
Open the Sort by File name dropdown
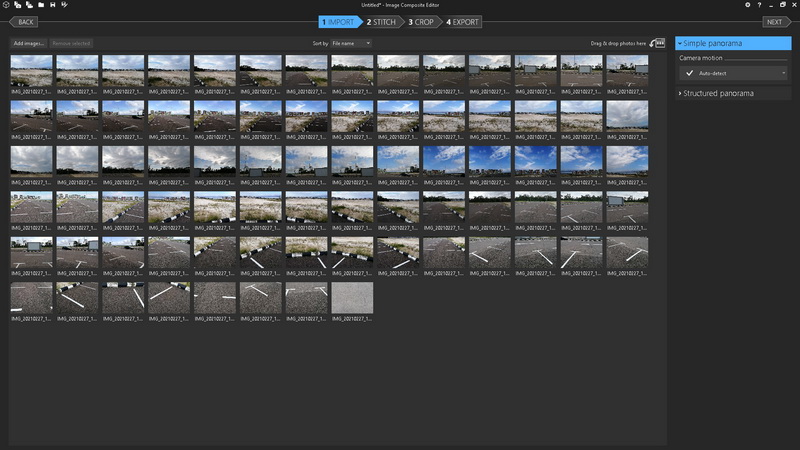click(351, 43)
